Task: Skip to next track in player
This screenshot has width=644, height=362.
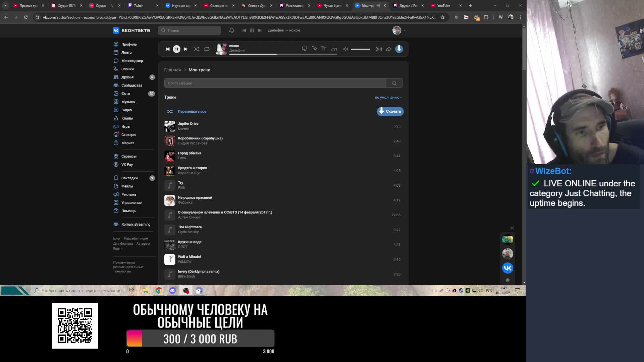Action: [x=185, y=49]
